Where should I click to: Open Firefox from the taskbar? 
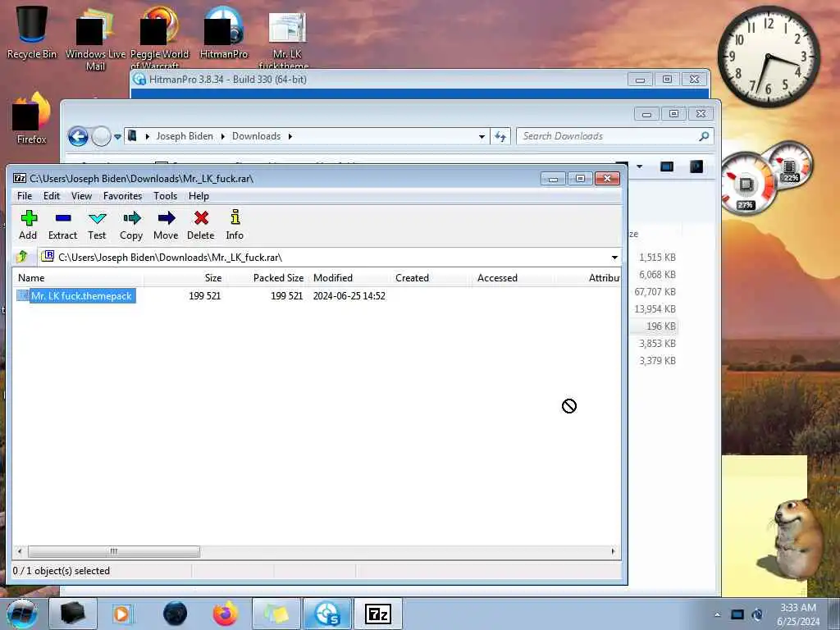pos(225,614)
